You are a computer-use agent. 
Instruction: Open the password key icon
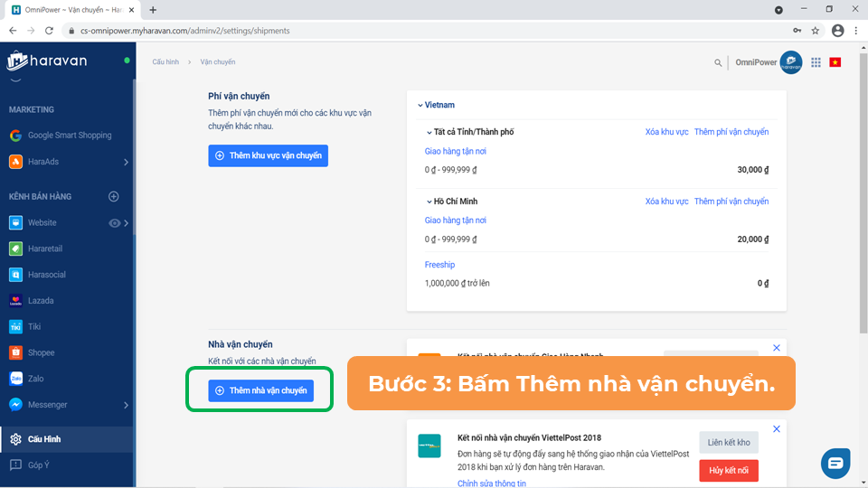797,31
